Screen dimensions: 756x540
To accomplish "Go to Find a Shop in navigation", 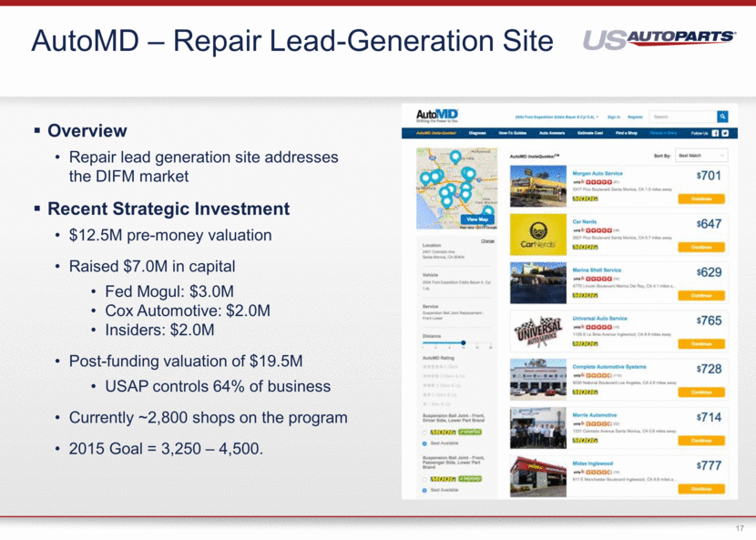I will point(626,133).
